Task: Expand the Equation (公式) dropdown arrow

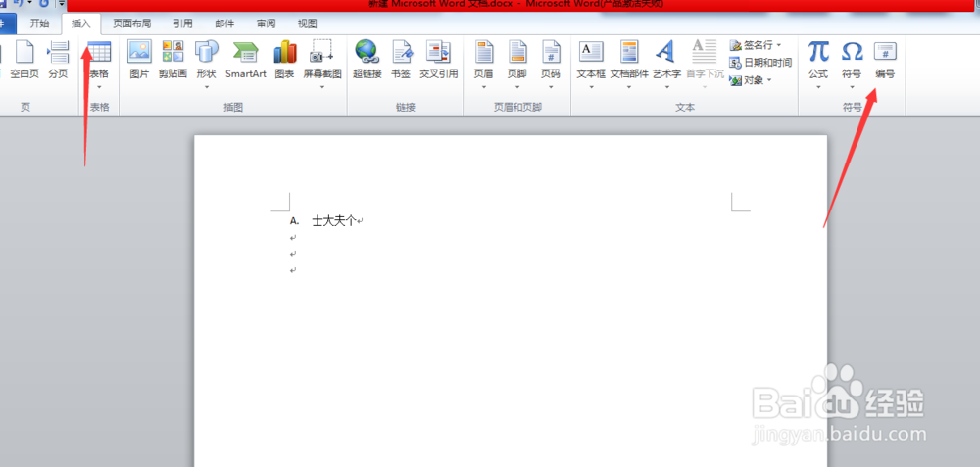Action: pyautogui.click(x=818, y=87)
